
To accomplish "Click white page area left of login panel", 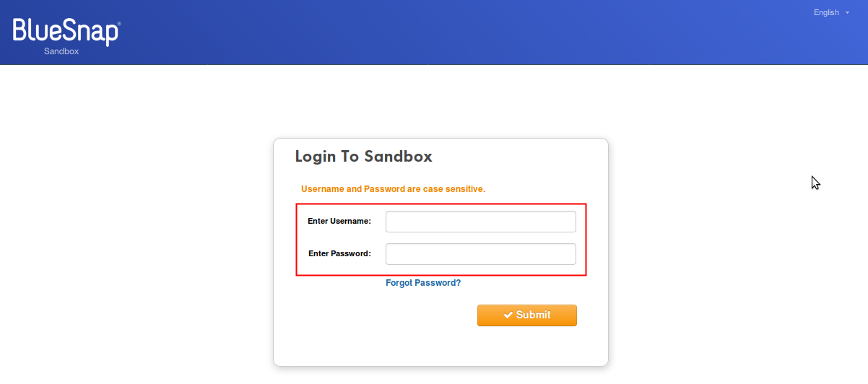I will [x=137, y=253].
